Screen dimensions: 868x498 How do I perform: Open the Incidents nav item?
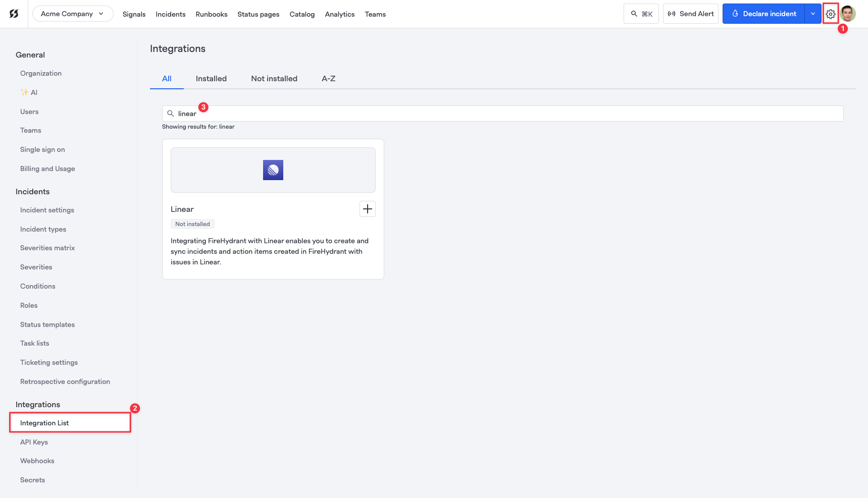[x=171, y=14]
